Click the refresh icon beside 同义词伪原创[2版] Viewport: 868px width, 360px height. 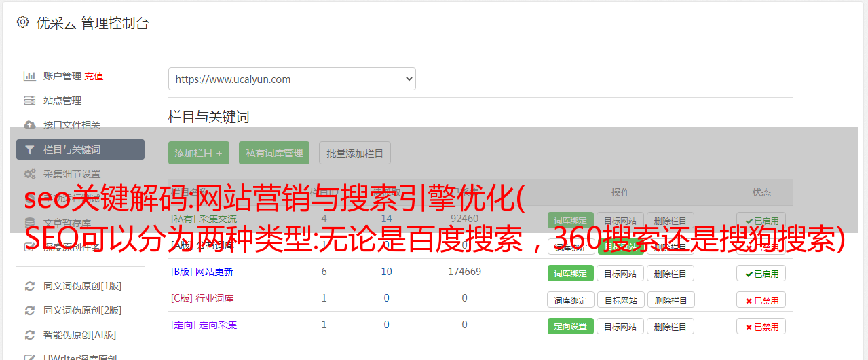(x=30, y=310)
